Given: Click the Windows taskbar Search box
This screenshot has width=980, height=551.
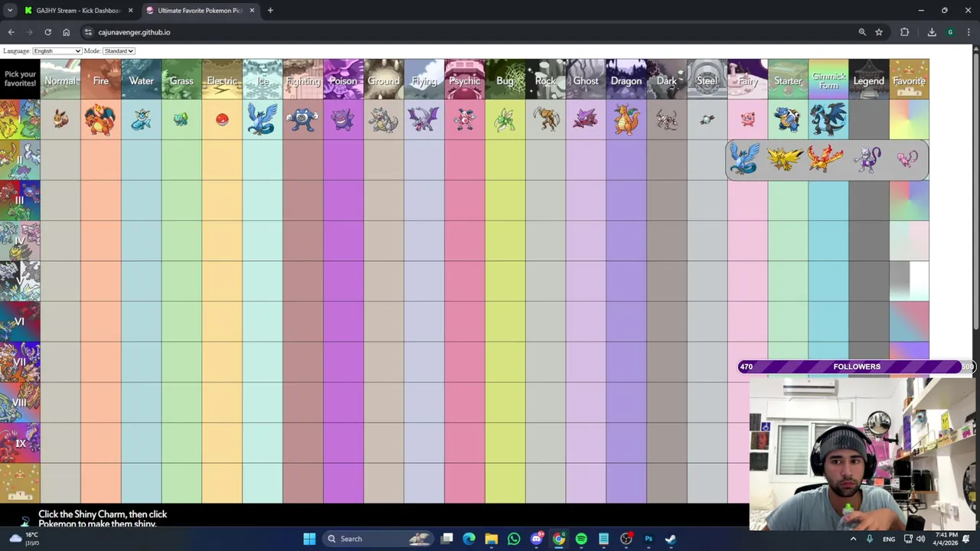Looking at the screenshot, I should pyautogui.click(x=379, y=539).
